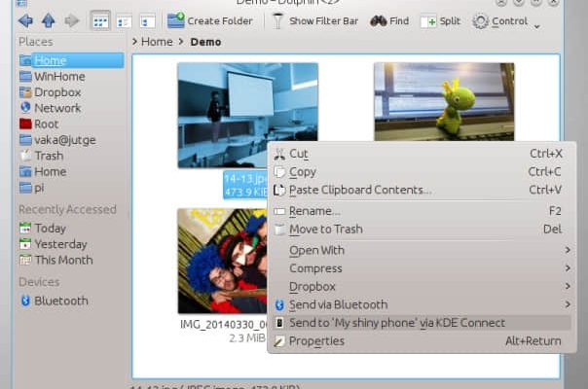Send to 'My shiny phone' via KDE Connect

point(420,323)
